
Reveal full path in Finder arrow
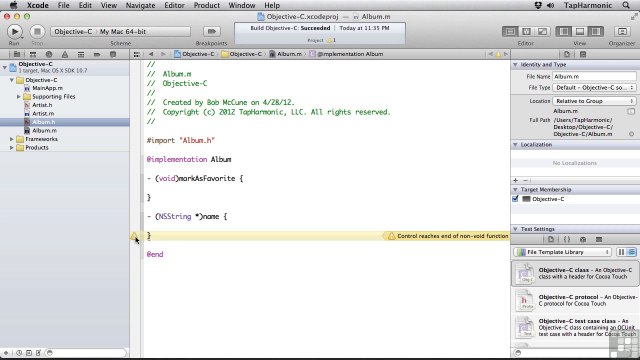tap(631, 134)
